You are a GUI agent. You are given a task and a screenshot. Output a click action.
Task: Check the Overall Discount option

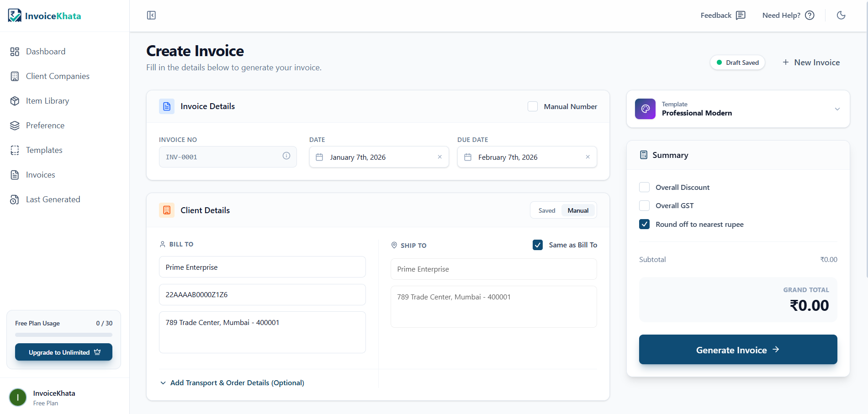click(x=644, y=187)
